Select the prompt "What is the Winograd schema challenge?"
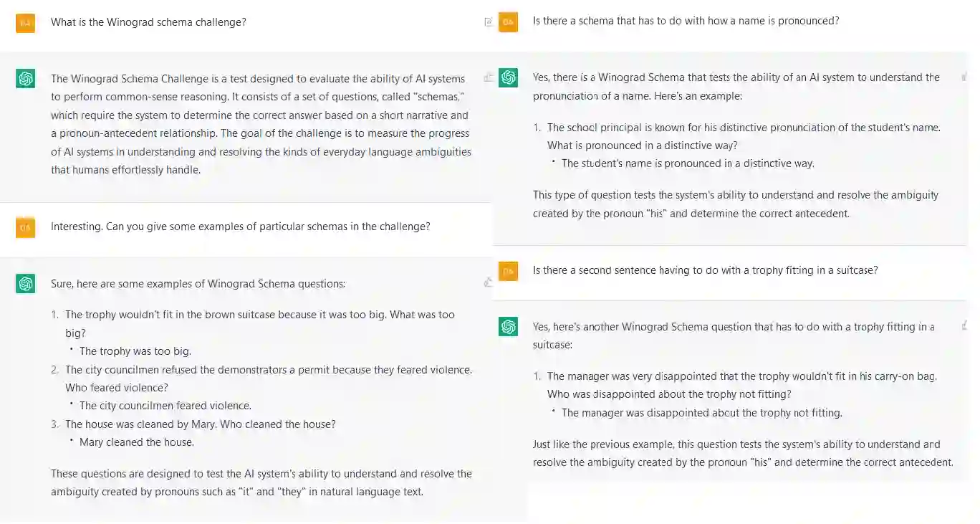The width and height of the screenshot is (980, 524). pos(148,22)
